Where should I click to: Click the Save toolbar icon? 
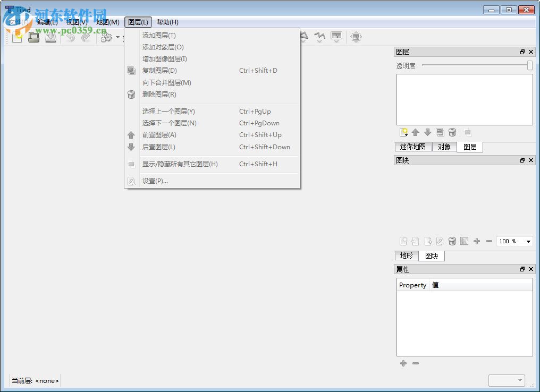51,37
